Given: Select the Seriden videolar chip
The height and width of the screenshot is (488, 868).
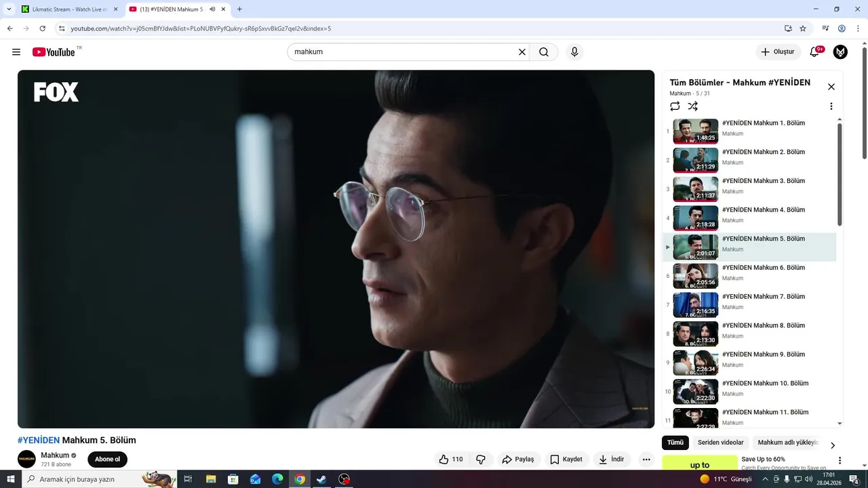Looking at the screenshot, I should tap(720, 443).
